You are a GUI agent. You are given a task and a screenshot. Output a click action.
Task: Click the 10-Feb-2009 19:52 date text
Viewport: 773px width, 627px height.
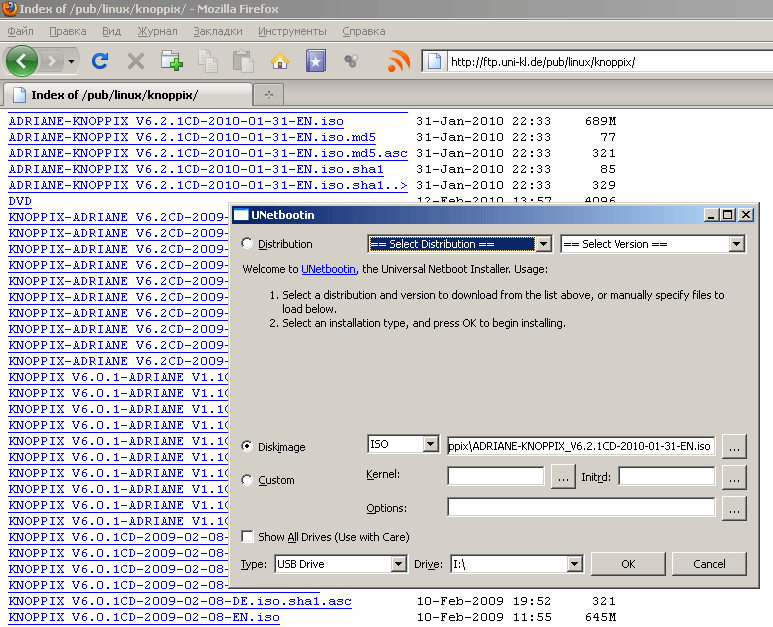484,601
